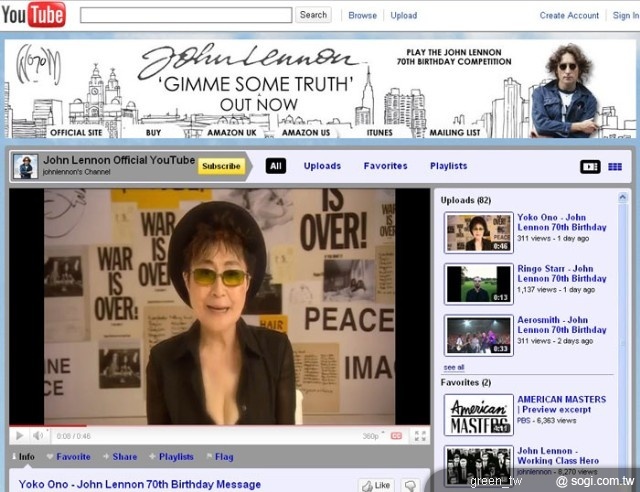
Task: Click the main video frame
Action: 220,307
